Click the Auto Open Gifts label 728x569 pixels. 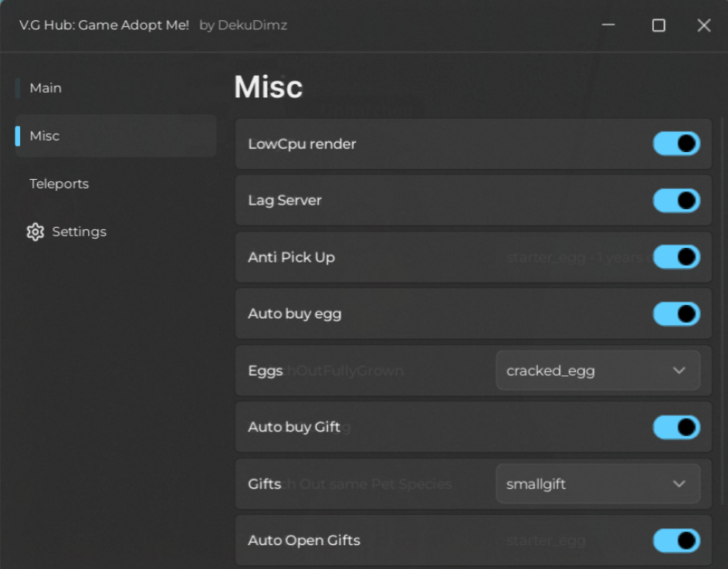point(304,540)
